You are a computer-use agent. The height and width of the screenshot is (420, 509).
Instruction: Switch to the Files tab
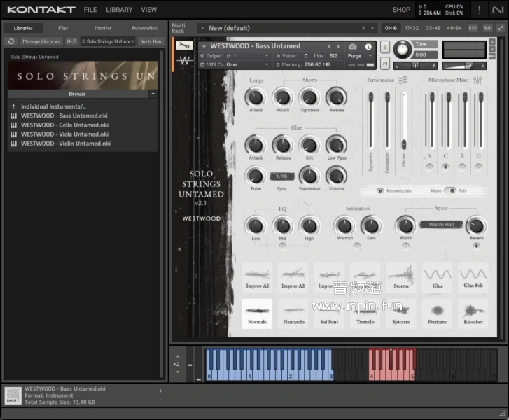pos(63,28)
